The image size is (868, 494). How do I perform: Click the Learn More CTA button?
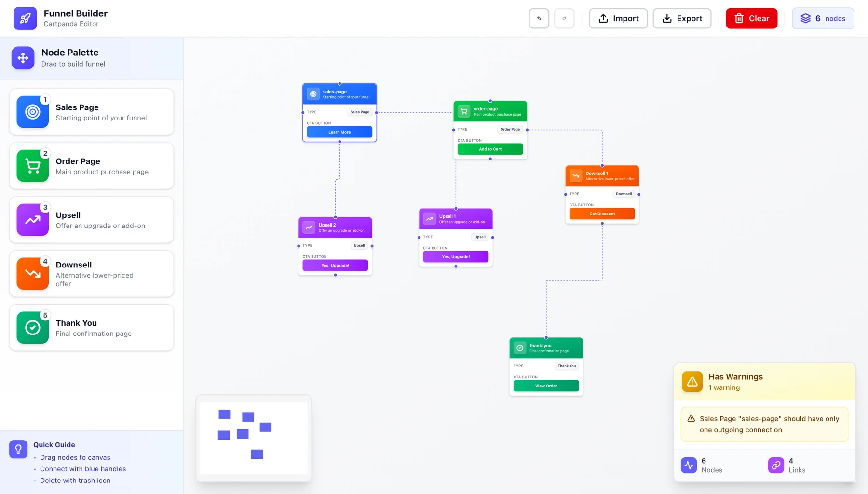point(339,132)
